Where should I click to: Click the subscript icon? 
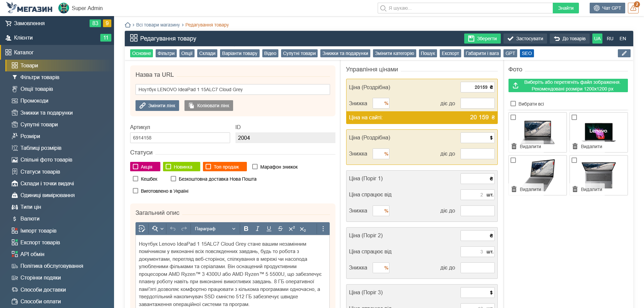[x=303, y=229]
